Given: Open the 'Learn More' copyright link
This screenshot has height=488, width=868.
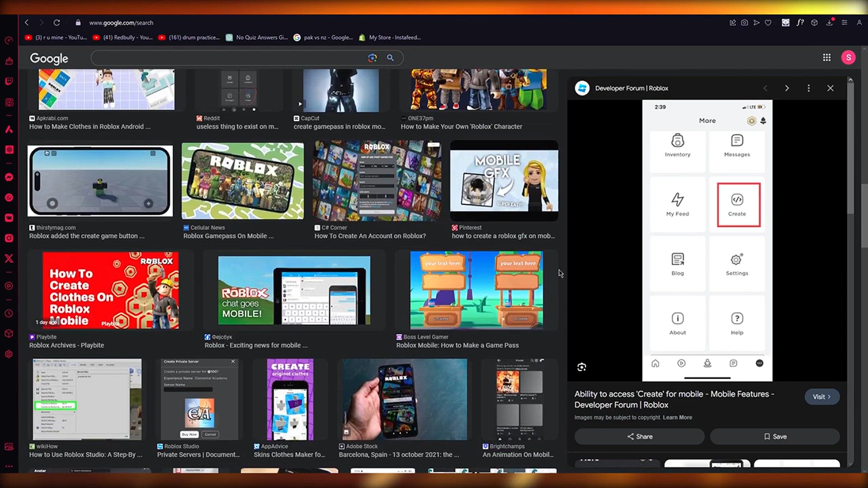Looking at the screenshot, I should (x=677, y=418).
